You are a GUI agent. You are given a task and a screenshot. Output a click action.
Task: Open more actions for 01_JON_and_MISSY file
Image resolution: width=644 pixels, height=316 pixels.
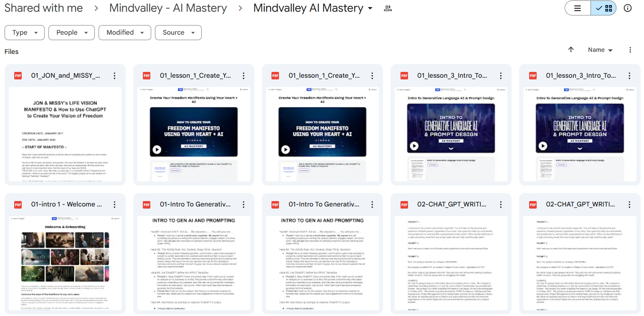[114, 76]
